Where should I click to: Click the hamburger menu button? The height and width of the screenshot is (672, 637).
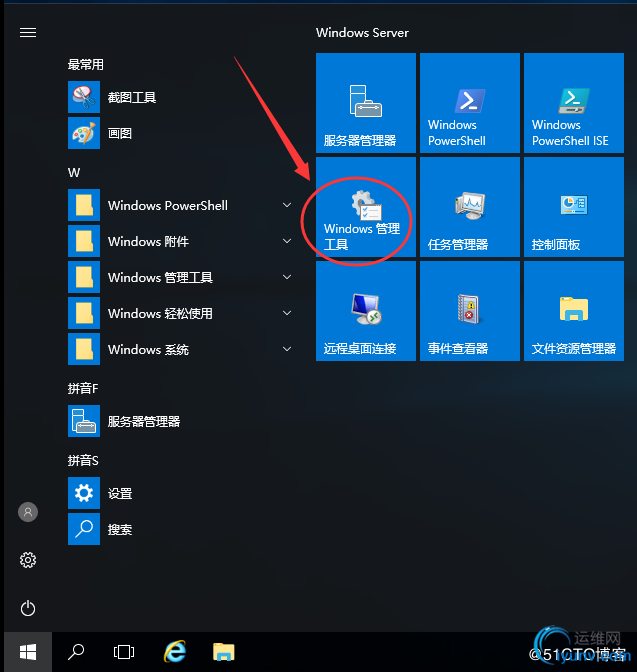click(x=28, y=33)
